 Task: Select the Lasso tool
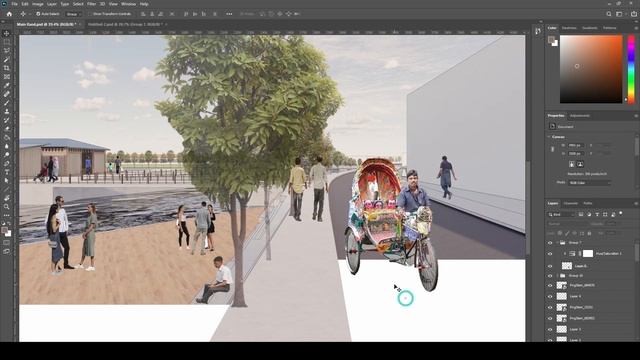coord(6,51)
